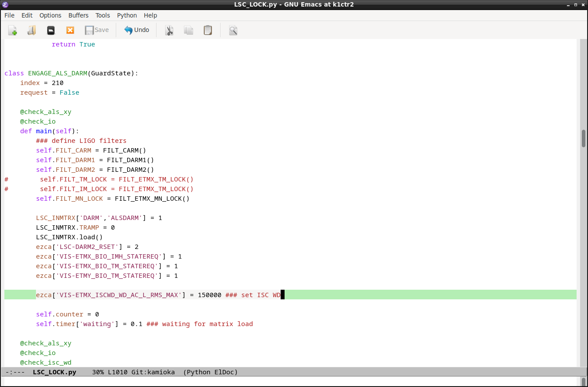Image resolution: width=588 pixels, height=387 pixels.
Task: Click the first @check_als_xy decorator
Action: pyautogui.click(x=46, y=112)
